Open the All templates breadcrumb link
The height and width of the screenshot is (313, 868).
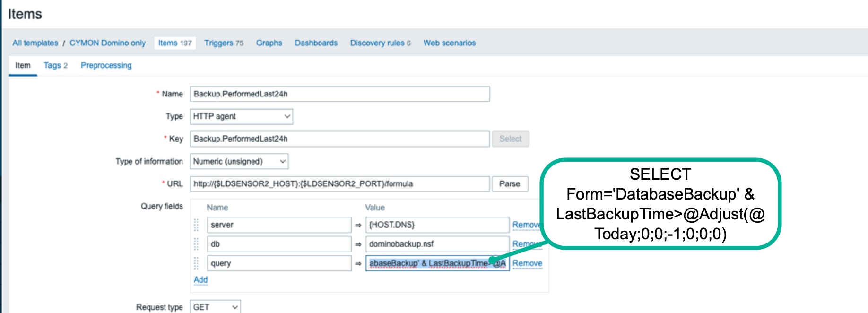(35, 43)
